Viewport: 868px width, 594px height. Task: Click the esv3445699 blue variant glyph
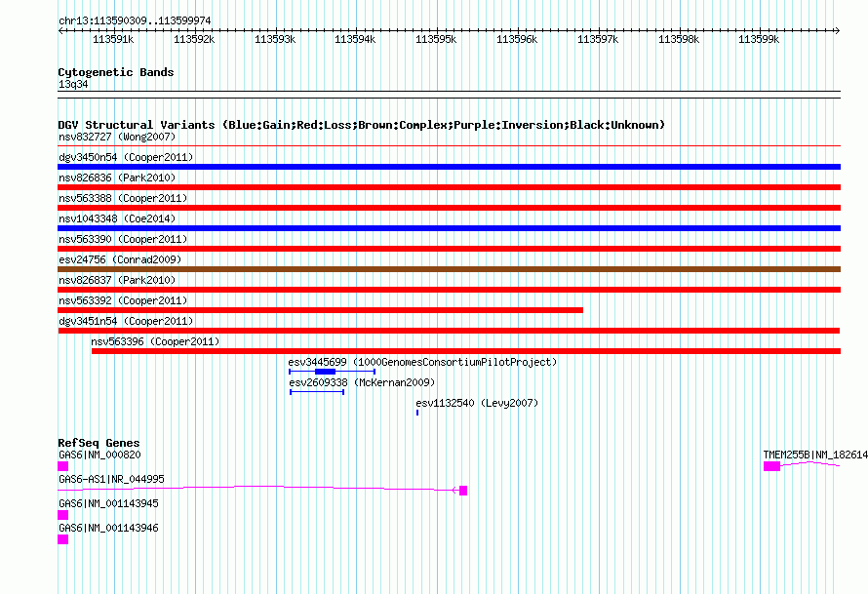point(333,372)
